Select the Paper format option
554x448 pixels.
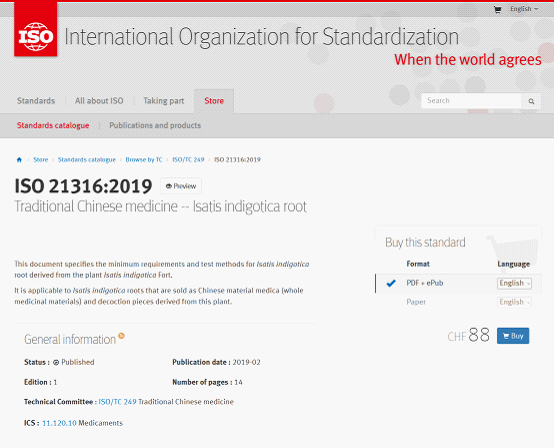[x=416, y=302]
